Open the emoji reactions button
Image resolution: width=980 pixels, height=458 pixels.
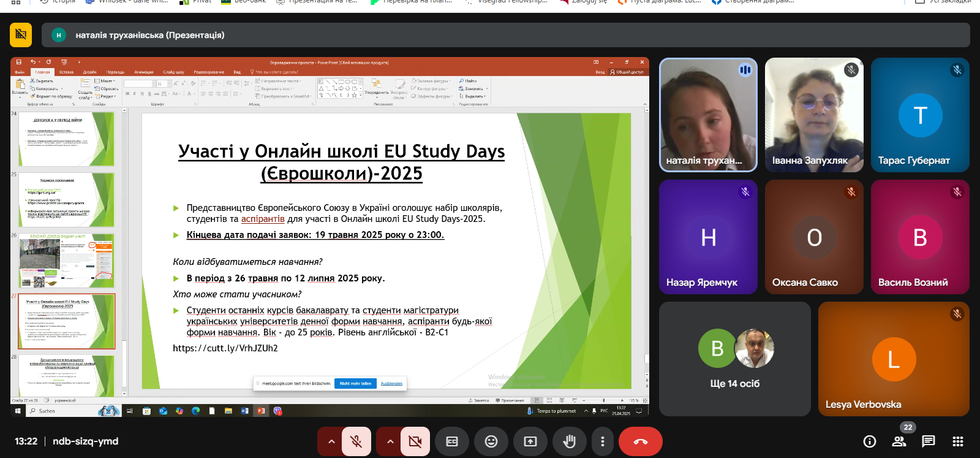491,441
